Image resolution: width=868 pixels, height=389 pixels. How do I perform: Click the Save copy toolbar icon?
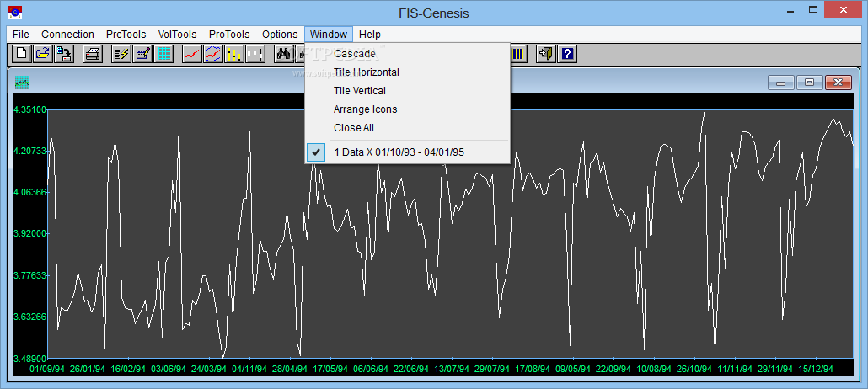pyautogui.click(x=64, y=54)
